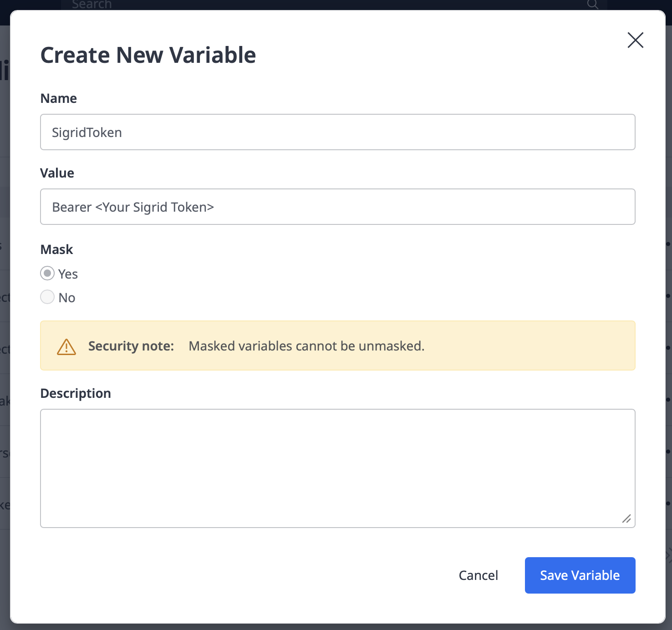Click the Name input field

point(338,132)
